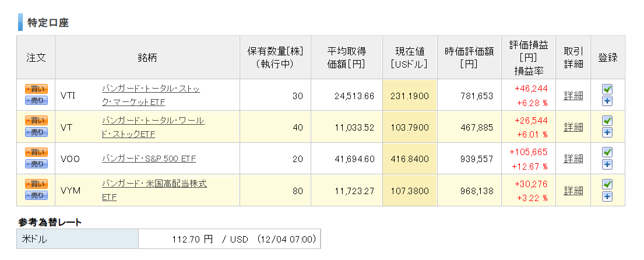
Task: Click the blue plus icon for VTI
Action: (607, 101)
